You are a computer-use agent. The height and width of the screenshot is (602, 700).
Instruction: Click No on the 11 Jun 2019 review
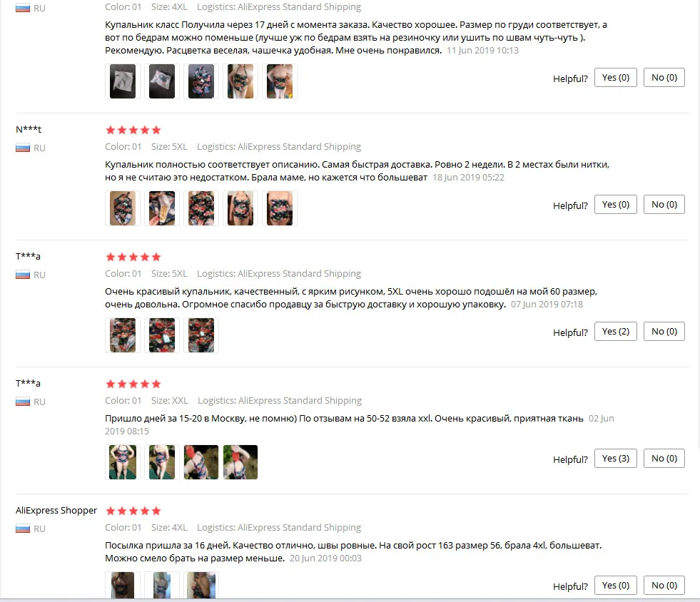coord(664,78)
